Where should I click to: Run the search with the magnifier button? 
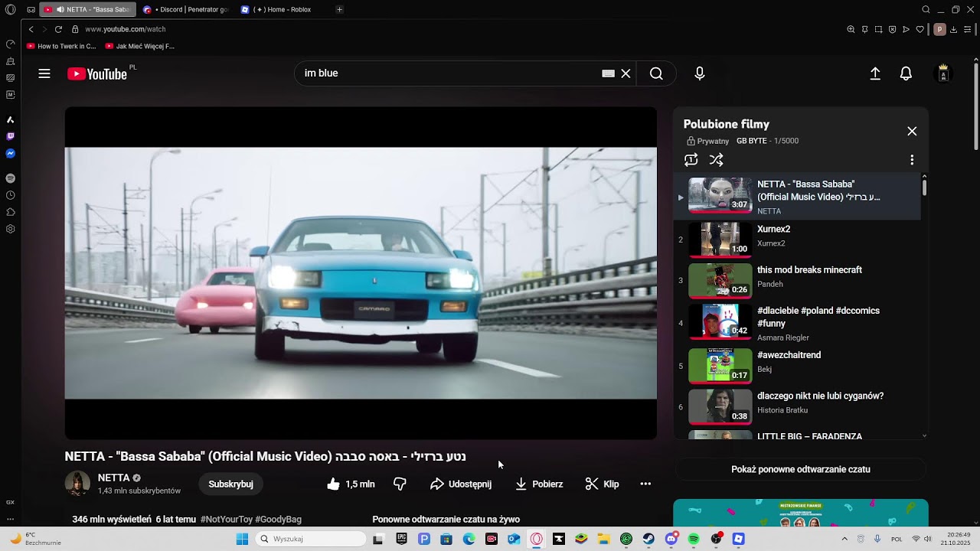pos(656,73)
